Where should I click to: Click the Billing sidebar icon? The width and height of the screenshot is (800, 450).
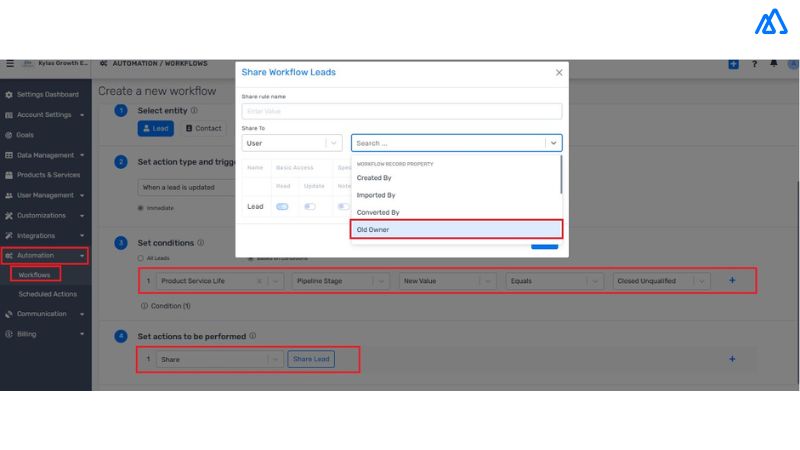point(9,334)
